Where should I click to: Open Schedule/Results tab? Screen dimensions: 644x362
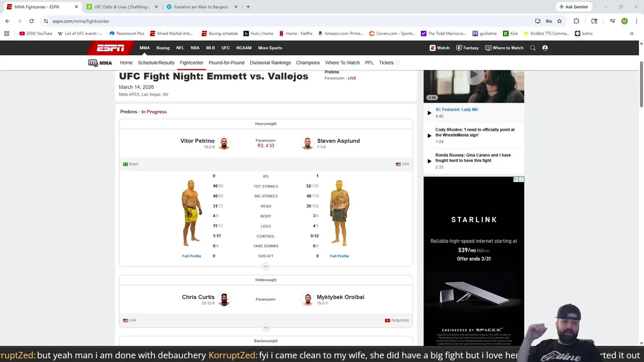coord(156,63)
